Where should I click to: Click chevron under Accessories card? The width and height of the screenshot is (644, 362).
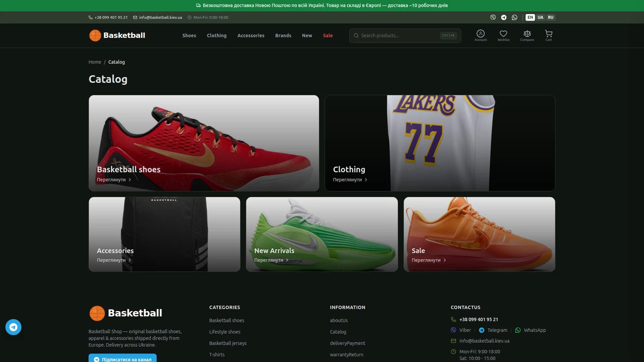tap(130, 260)
